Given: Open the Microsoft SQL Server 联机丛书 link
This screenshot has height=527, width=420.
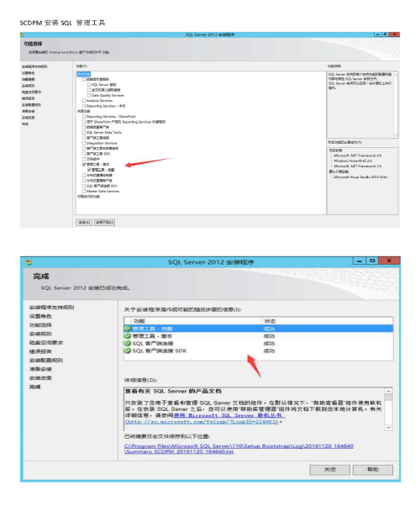Looking at the screenshot, I should tap(228, 415).
